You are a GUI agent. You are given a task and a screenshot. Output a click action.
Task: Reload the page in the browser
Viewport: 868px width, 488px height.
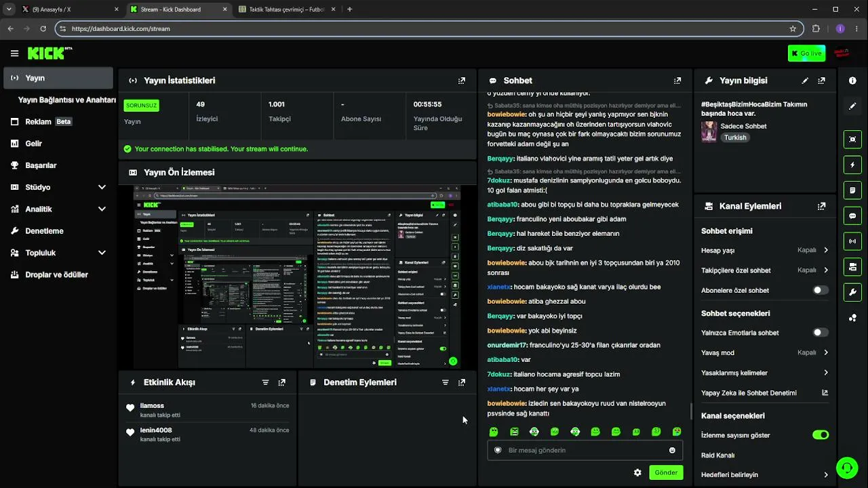pyautogui.click(x=43, y=28)
